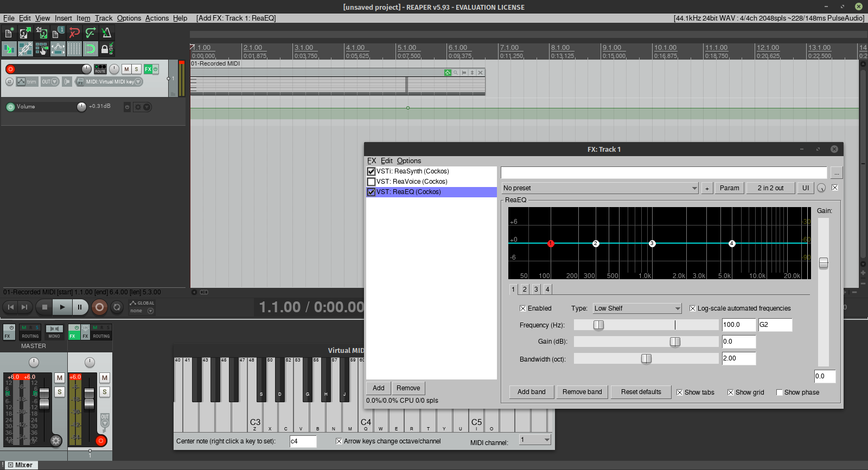
Task: Toggle the metronome icon
Action: tap(107, 33)
